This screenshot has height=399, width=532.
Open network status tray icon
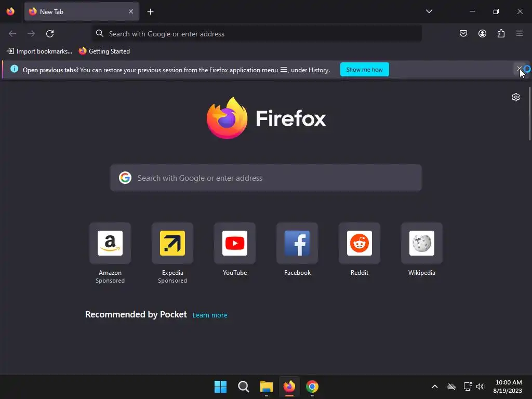pos(468,387)
